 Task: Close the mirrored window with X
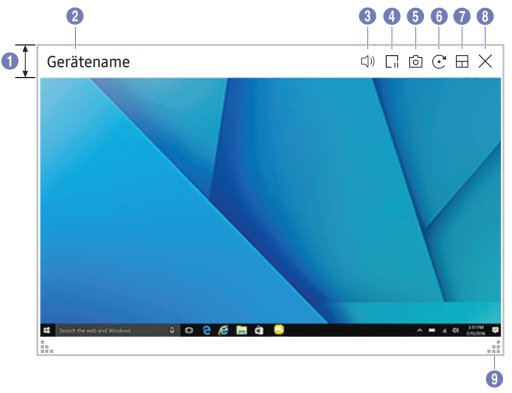coord(485,61)
